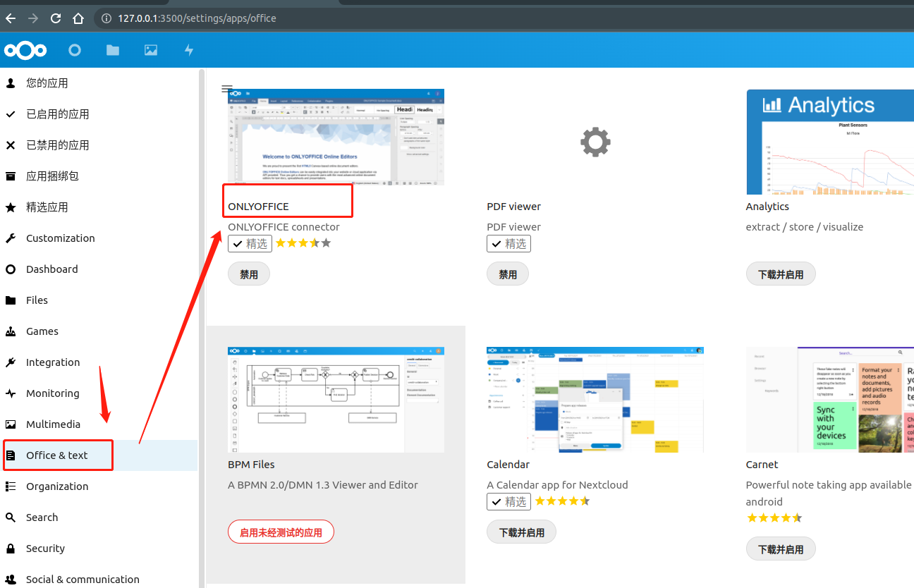
Task: Select the Office & text category
Action: point(99,455)
